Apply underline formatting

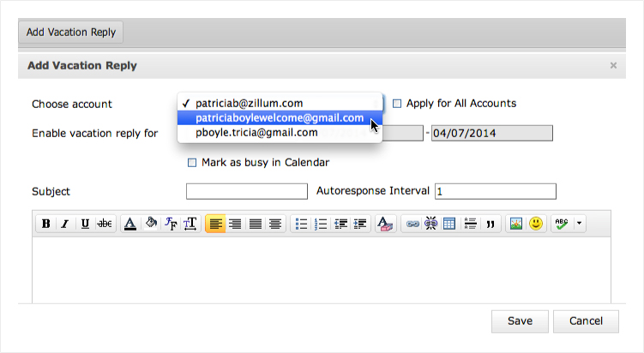85,224
